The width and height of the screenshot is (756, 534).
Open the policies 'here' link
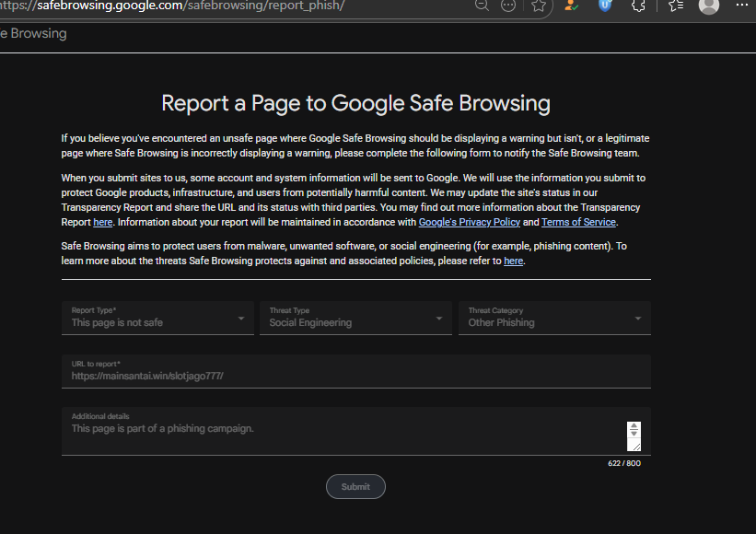coord(514,261)
